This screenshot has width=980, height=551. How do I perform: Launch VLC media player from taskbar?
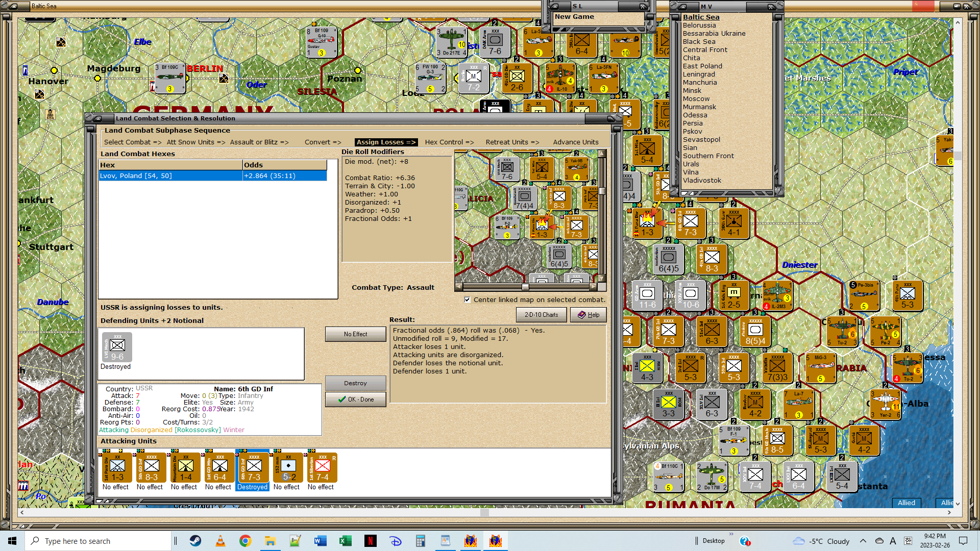tap(220, 541)
